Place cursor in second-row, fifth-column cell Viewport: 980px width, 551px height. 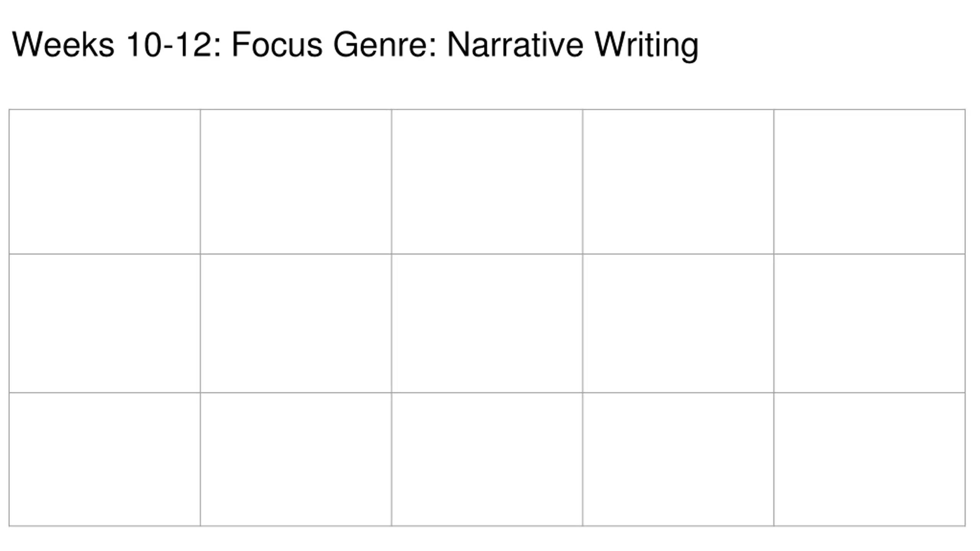869,323
